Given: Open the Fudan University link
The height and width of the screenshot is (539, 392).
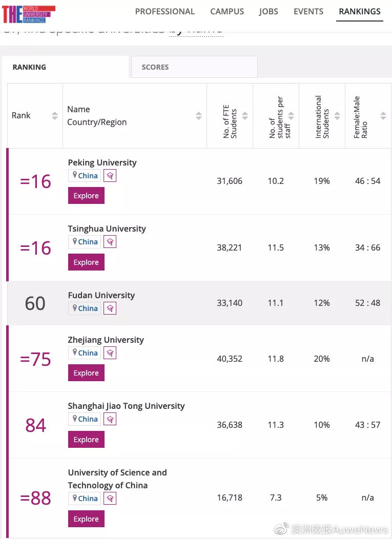Looking at the screenshot, I should (101, 295).
